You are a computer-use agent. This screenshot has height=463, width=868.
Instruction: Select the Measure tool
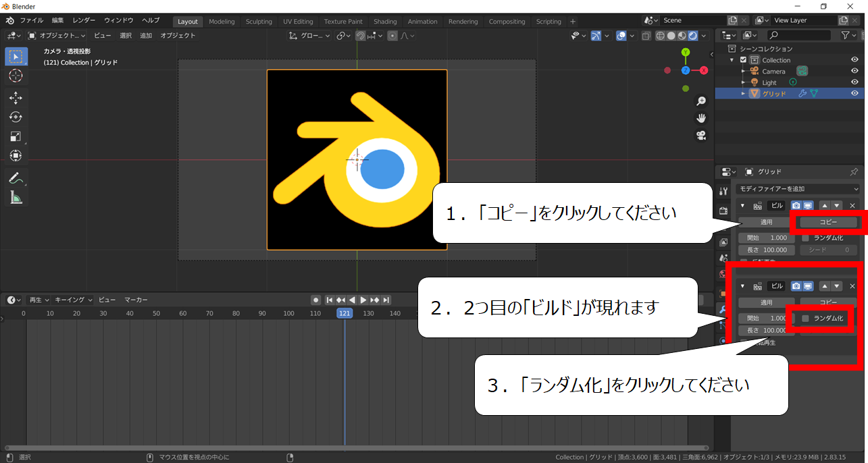click(16, 197)
